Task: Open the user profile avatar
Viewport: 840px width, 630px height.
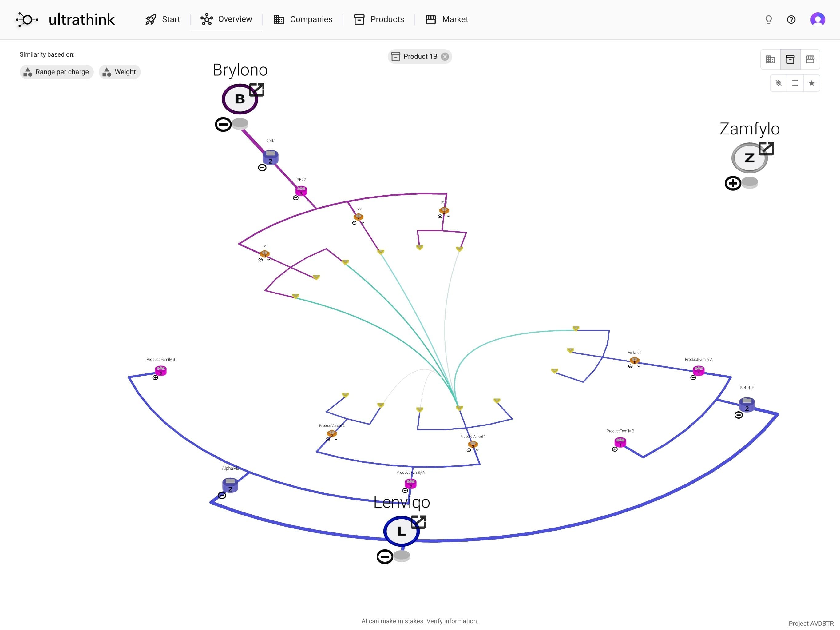Action: [x=817, y=19]
